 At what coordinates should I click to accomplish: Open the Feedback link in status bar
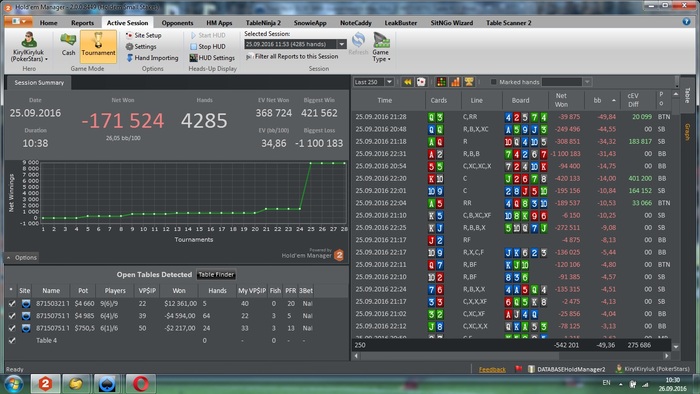[492, 369]
